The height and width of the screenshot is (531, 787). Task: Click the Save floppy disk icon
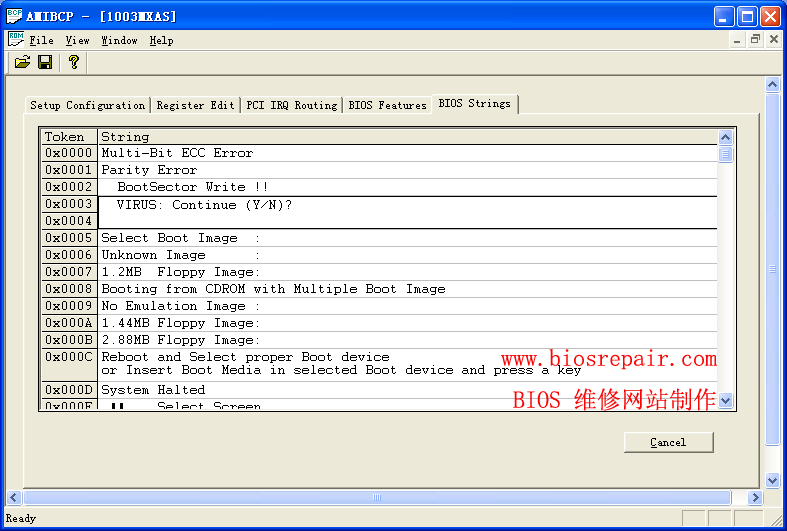45,62
